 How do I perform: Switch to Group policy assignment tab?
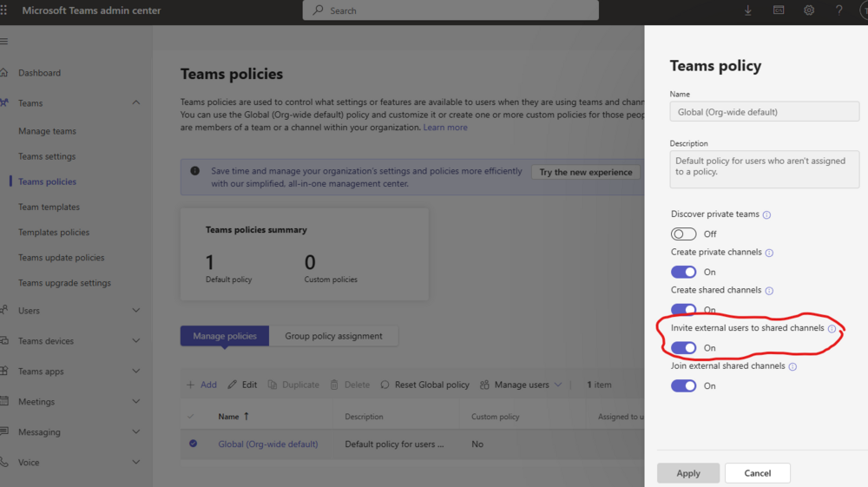[x=333, y=336]
